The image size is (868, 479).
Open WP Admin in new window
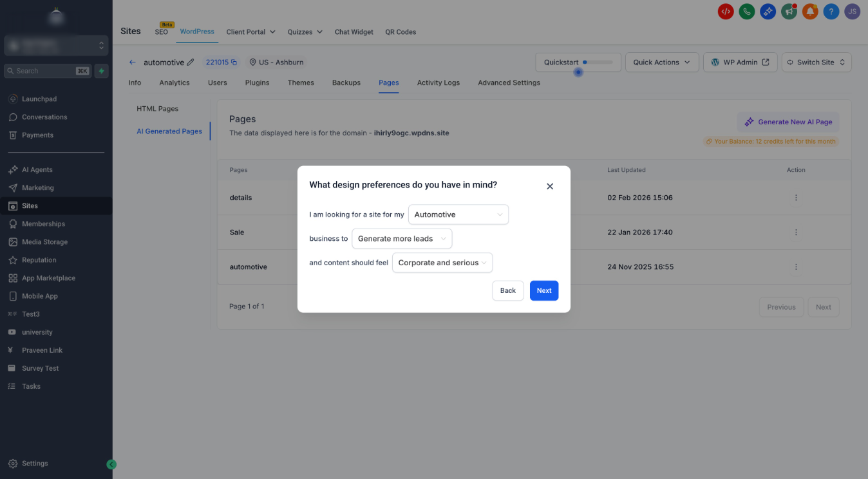pos(740,62)
